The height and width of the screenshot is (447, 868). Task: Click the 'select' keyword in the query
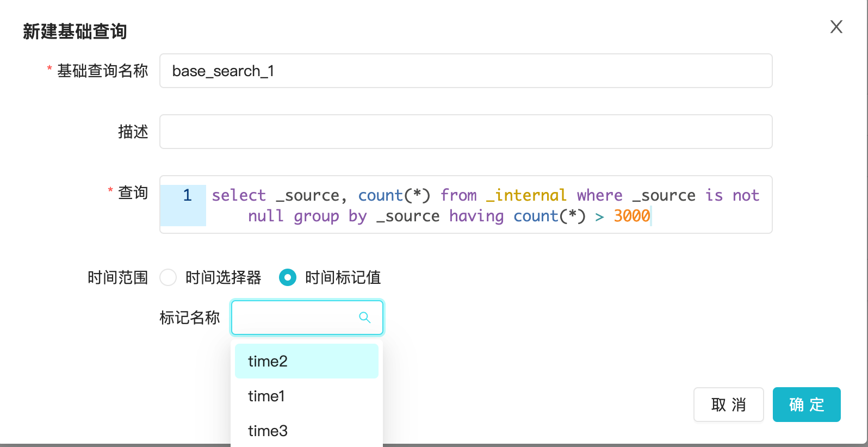239,195
